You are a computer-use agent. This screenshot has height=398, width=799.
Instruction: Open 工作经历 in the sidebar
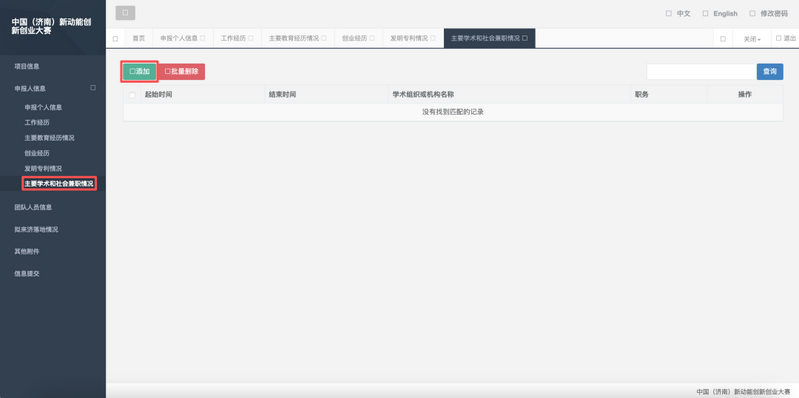coord(37,122)
